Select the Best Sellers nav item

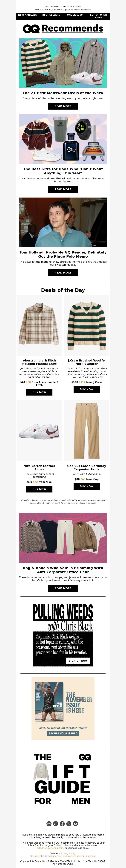(51, 15)
